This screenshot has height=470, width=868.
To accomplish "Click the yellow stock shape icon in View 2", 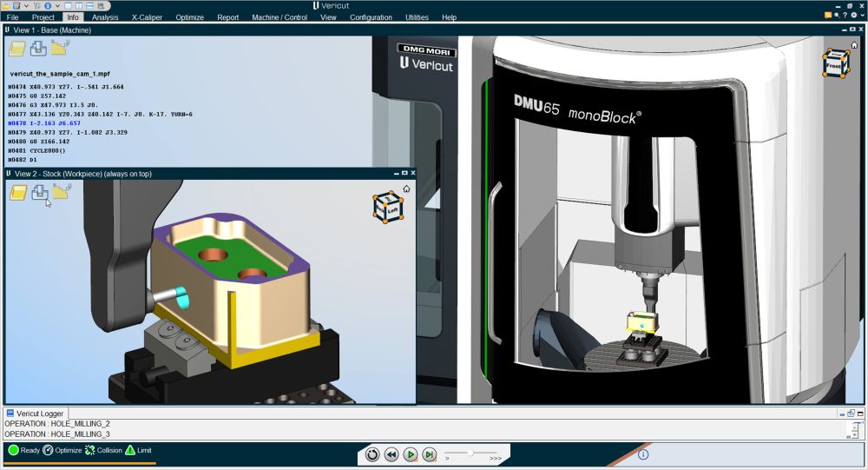I will click(x=17, y=192).
